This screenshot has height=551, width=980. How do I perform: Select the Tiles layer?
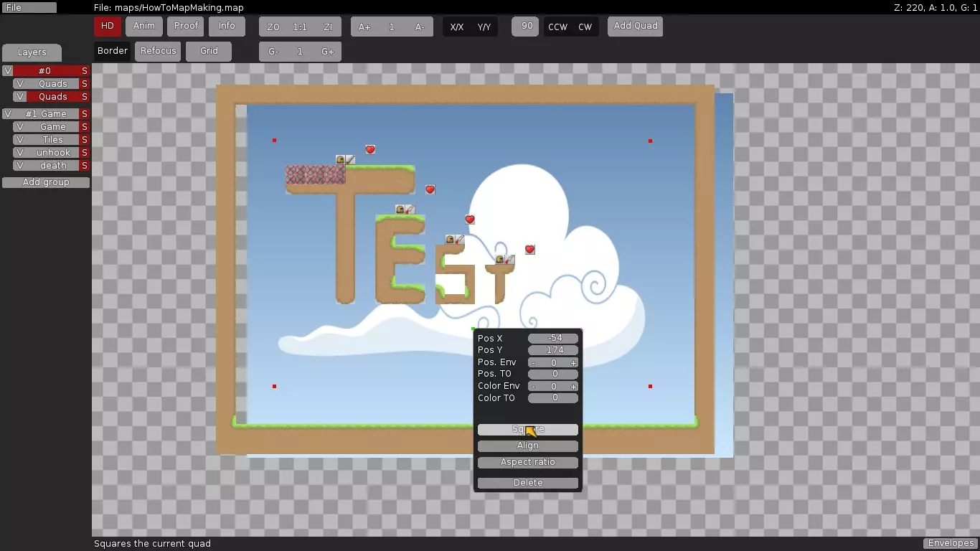click(x=53, y=140)
